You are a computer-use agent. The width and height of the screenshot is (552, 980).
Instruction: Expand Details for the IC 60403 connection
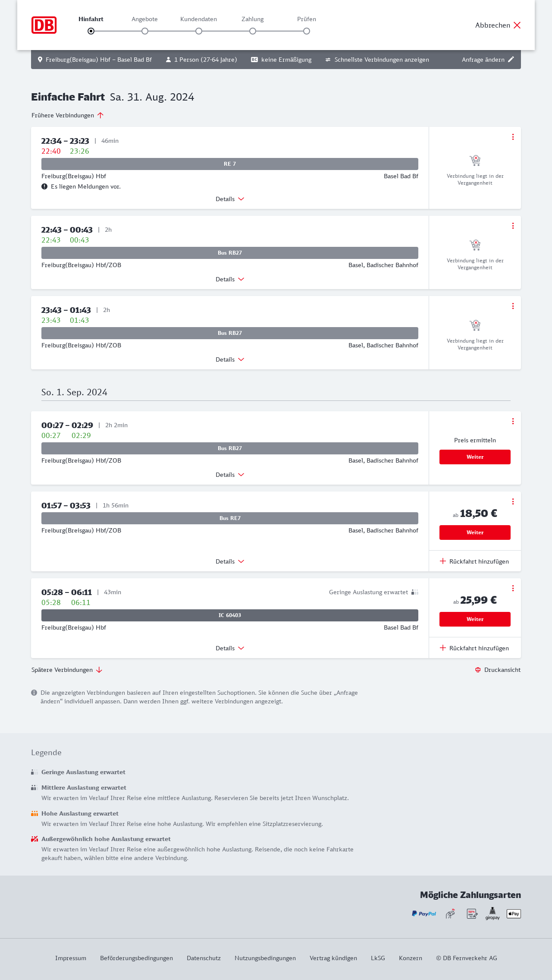pyautogui.click(x=230, y=648)
